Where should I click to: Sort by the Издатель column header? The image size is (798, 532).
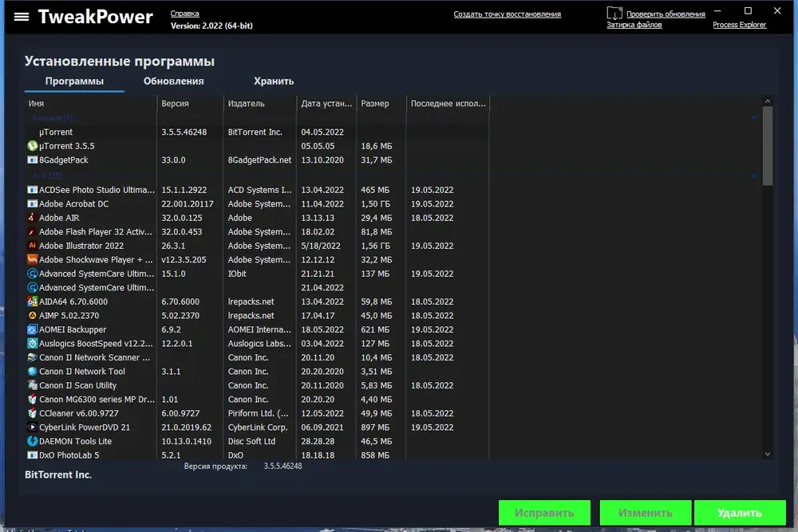point(259,103)
